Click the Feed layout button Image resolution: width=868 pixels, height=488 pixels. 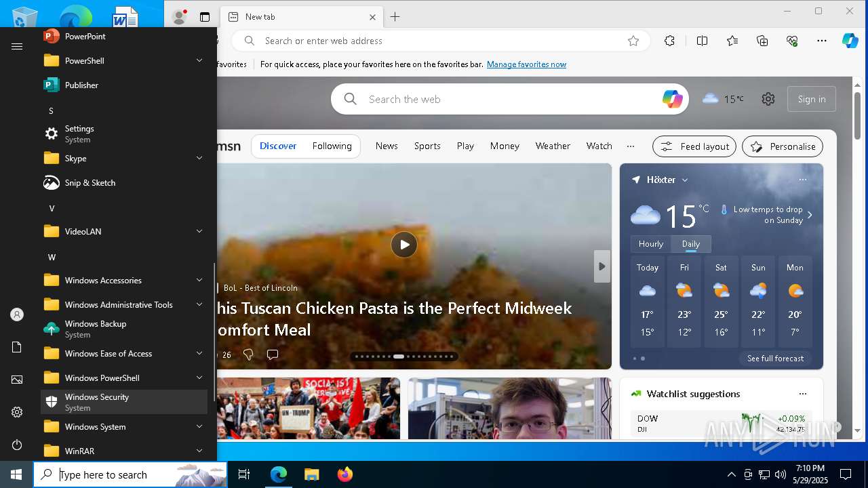tap(694, 146)
